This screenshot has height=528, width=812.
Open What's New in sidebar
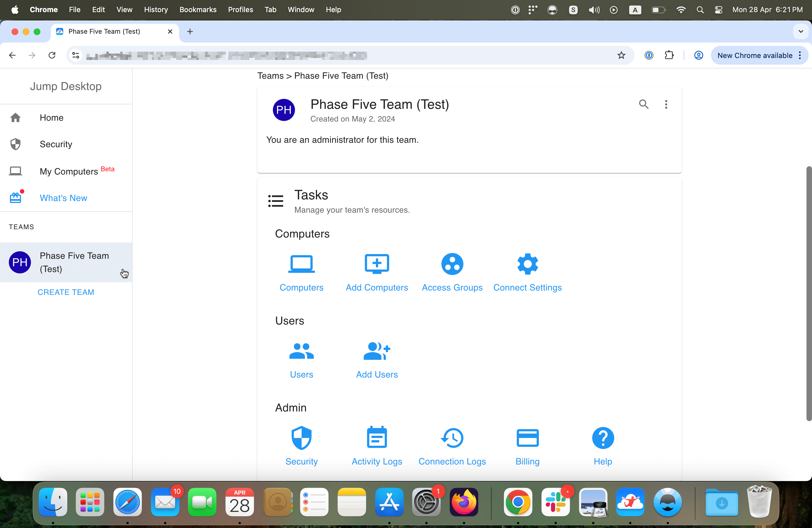63,198
